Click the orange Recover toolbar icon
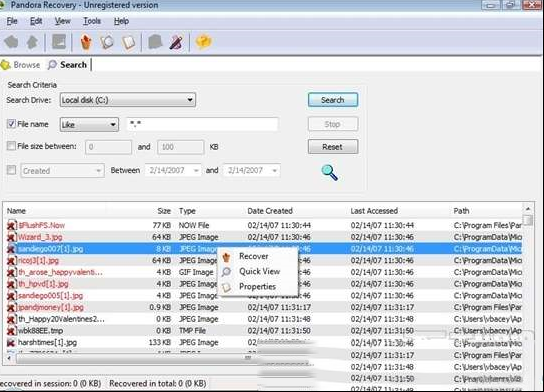544x392 pixels. coord(86,42)
